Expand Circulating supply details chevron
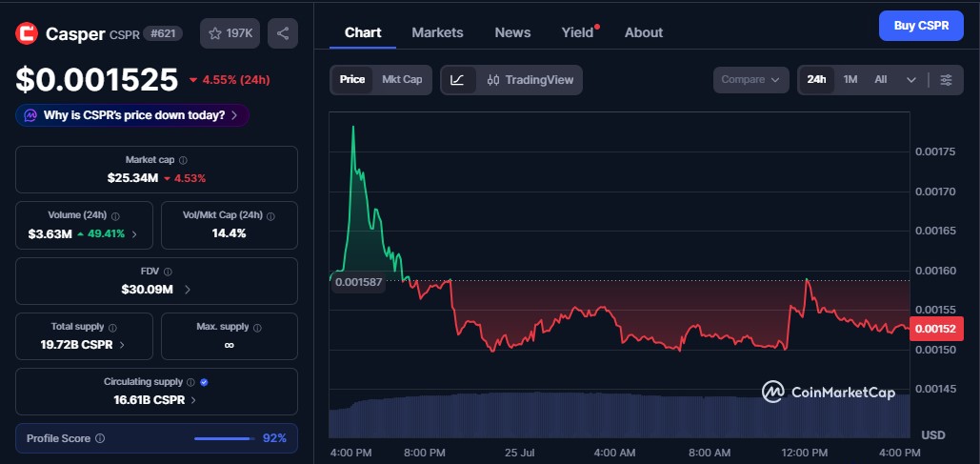 (193, 400)
